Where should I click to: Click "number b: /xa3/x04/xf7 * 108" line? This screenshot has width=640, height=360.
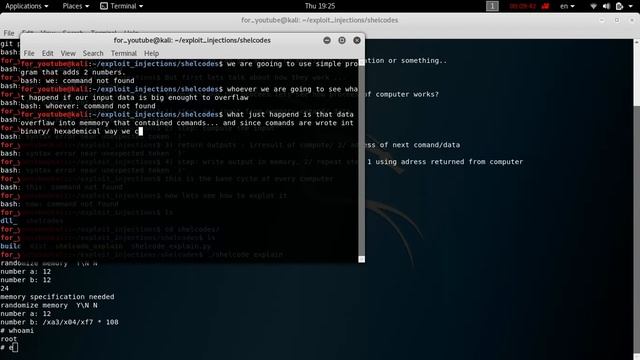click(x=59, y=322)
